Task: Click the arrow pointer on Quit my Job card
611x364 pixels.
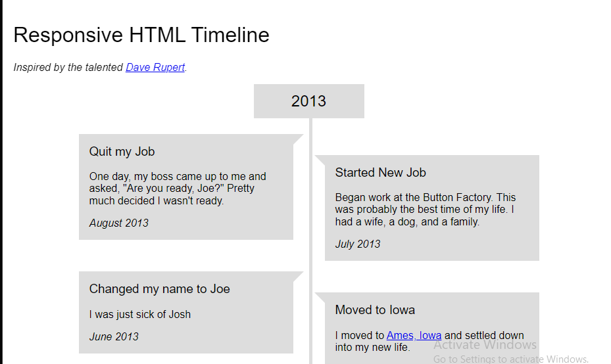Action: pos(299,139)
